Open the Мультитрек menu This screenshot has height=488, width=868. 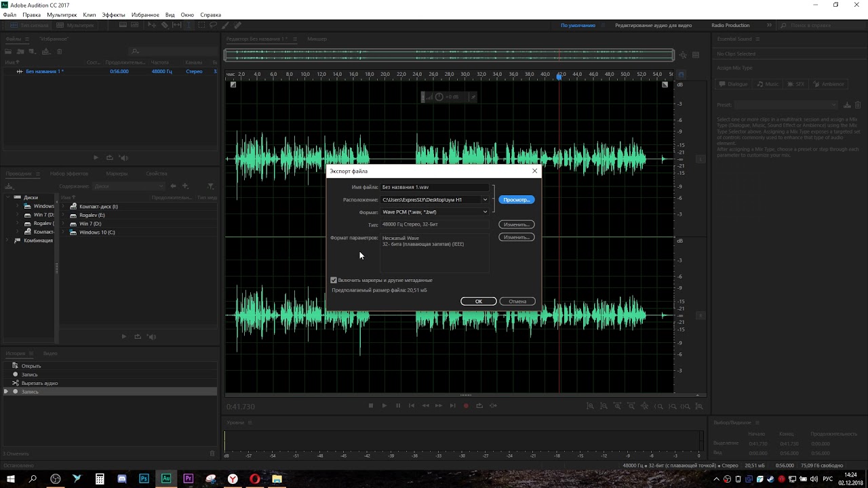click(x=62, y=14)
